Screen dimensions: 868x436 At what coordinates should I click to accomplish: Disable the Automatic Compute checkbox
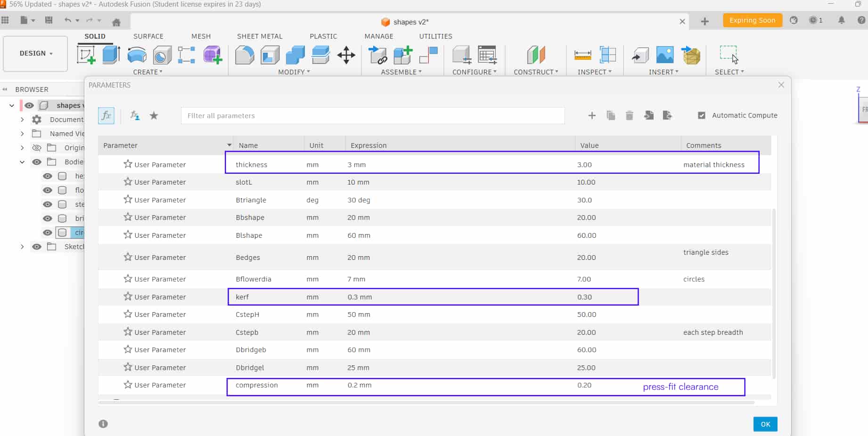[702, 115]
